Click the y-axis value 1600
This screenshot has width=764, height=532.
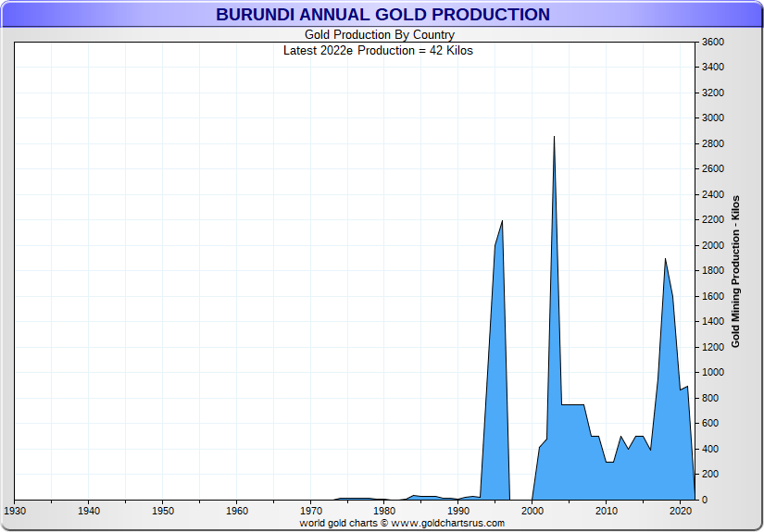pos(713,296)
